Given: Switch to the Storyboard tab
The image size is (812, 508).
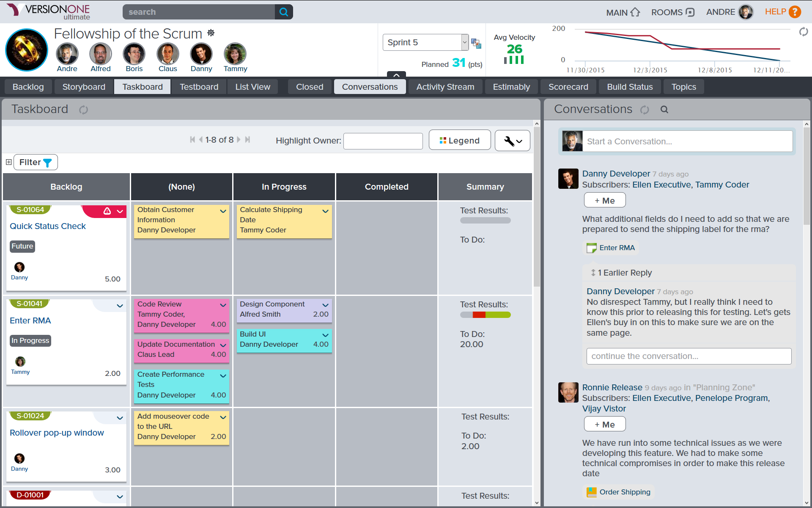Looking at the screenshot, I should pyautogui.click(x=84, y=87).
